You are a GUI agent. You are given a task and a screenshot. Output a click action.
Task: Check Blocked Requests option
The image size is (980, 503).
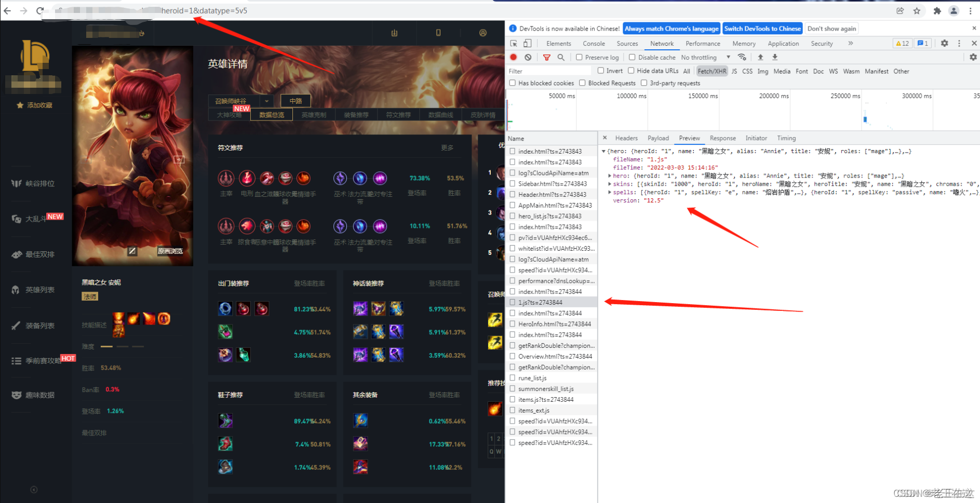coord(582,83)
